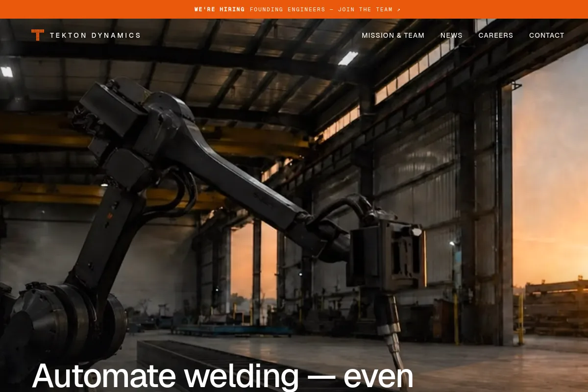This screenshot has height=392, width=588.
Task: Click the 'Founding Engineers – Join the Team' banner link
Action: 325,9
